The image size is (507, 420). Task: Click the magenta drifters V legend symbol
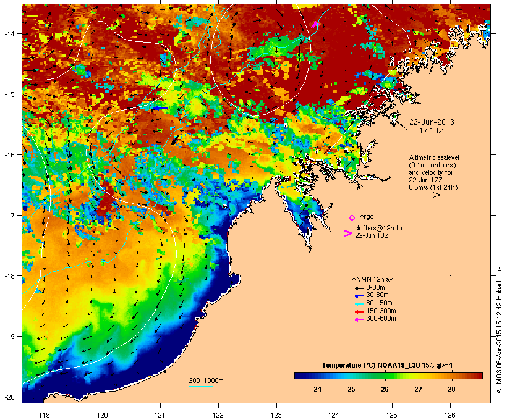pyautogui.click(x=347, y=233)
